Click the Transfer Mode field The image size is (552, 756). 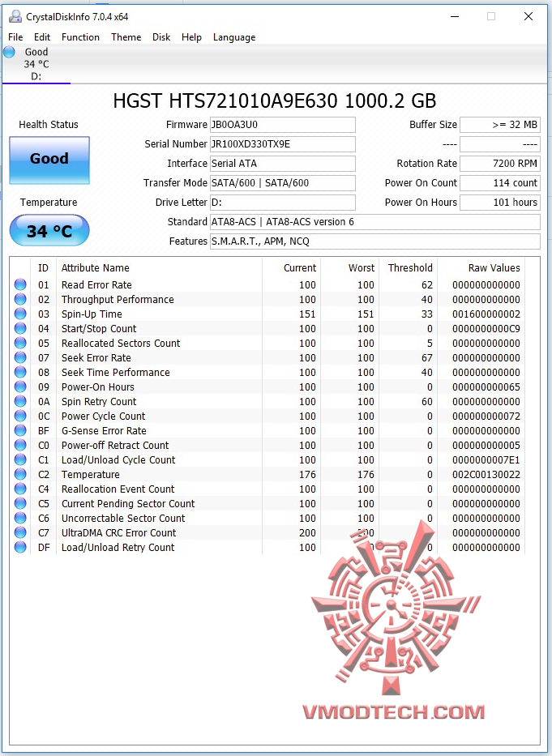point(283,183)
